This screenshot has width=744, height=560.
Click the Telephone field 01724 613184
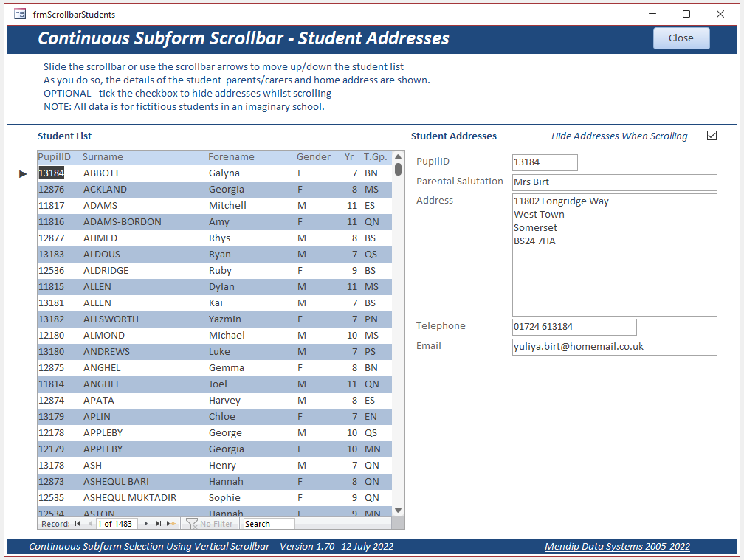tap(574, 327)
